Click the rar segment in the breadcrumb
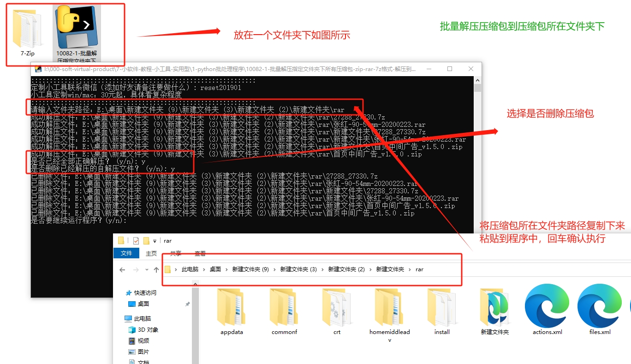 [419, 269]
